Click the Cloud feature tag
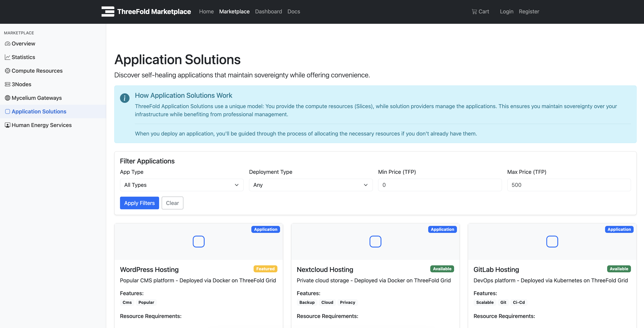The image size is (644, 328). [327, 302]
